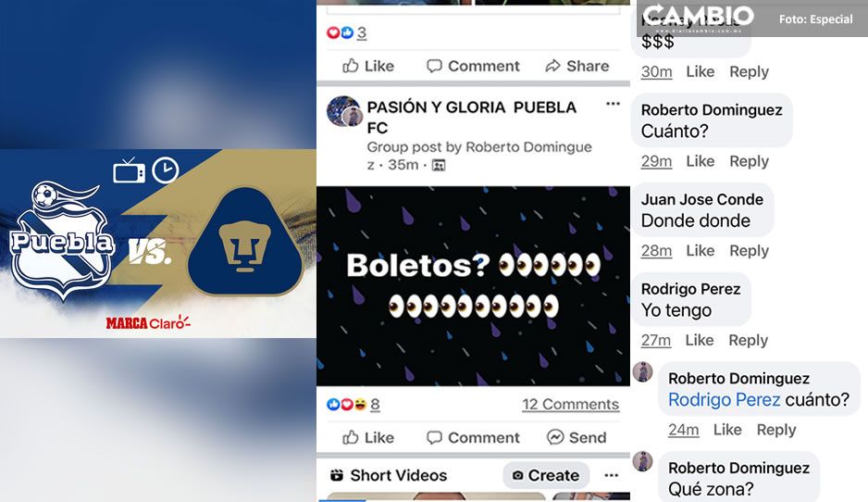Click the Boletos post image

(x=473, y=286)
